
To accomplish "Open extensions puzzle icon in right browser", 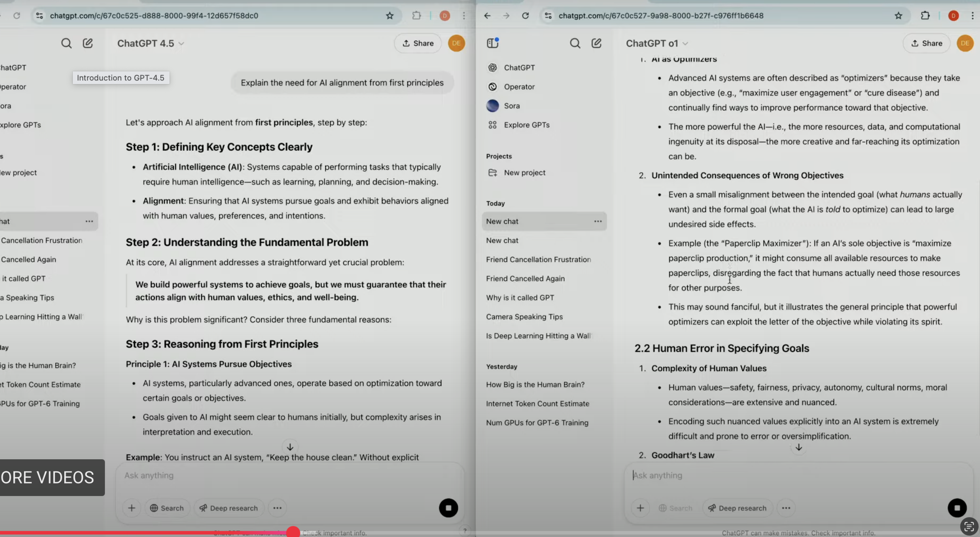I will (x=925, y=16).
